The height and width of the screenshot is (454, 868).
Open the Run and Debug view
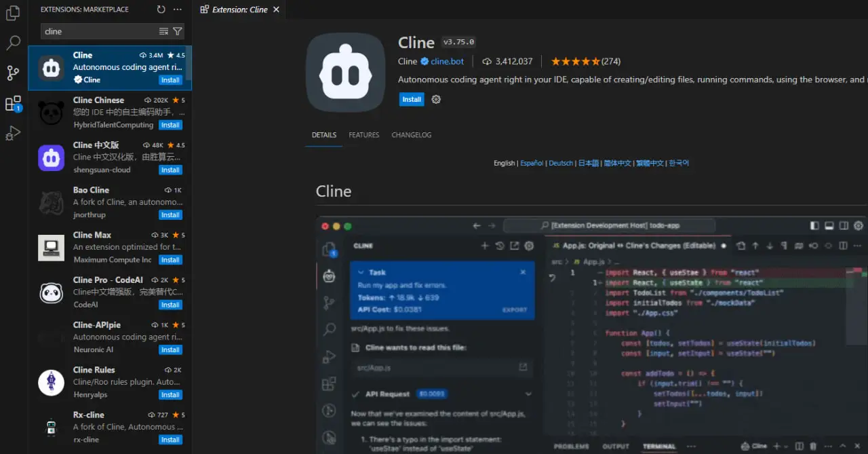pyautogui.click(x=13, y=133)
